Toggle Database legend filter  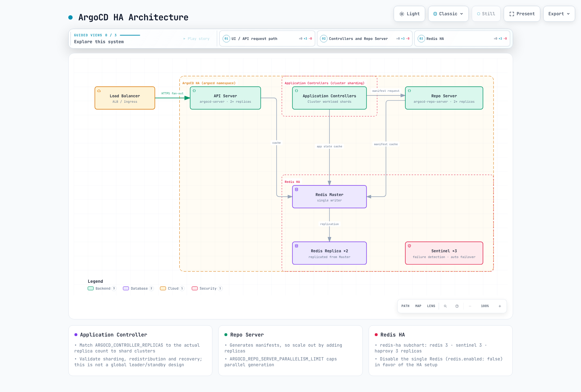pyautogui.click(x=138, y=289)
